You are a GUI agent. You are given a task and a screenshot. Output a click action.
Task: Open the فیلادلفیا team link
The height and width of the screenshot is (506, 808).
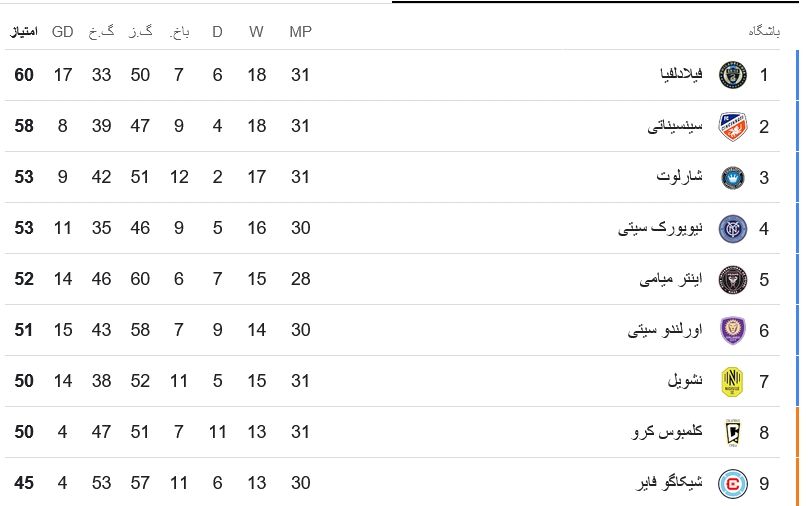tap(681, 74)
